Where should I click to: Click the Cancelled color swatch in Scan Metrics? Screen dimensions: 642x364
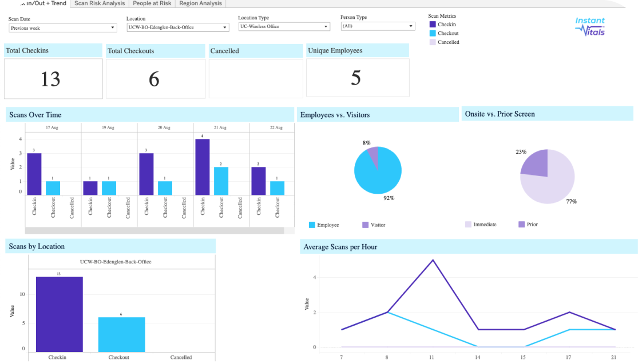433,42
